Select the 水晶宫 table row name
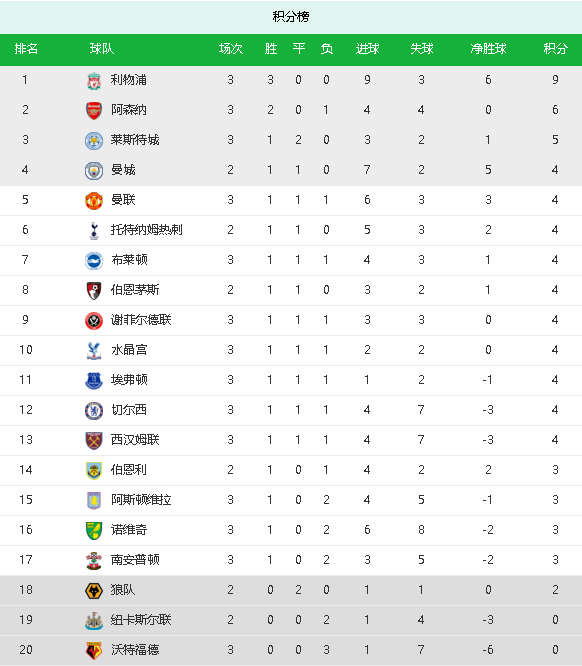This screenshot has width=582, height=666. click(129, 350)
